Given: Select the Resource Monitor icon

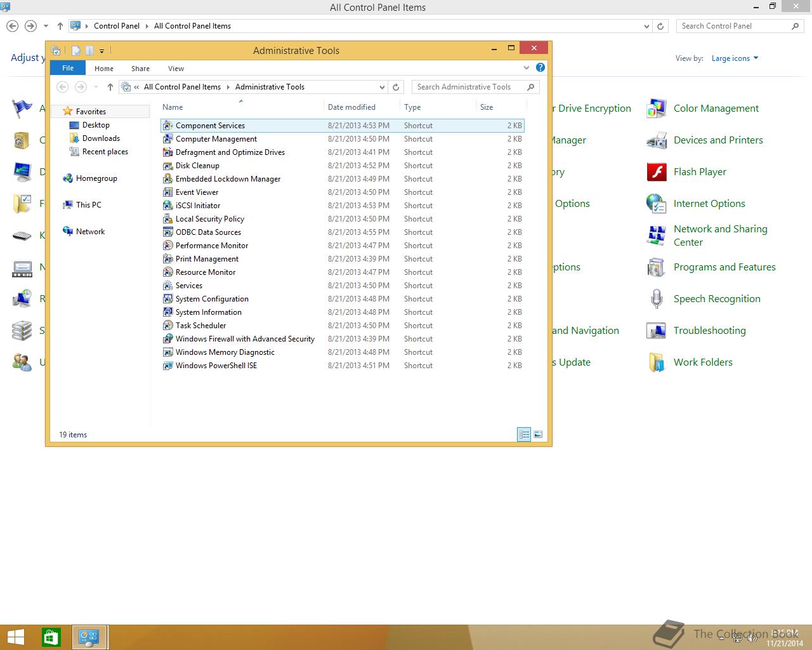Looking at the screenshot, I should pos(167,272).
